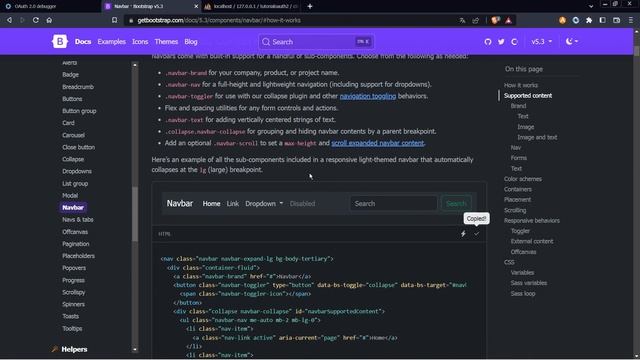Click the Bootstrap logo in header

[60, 41]
